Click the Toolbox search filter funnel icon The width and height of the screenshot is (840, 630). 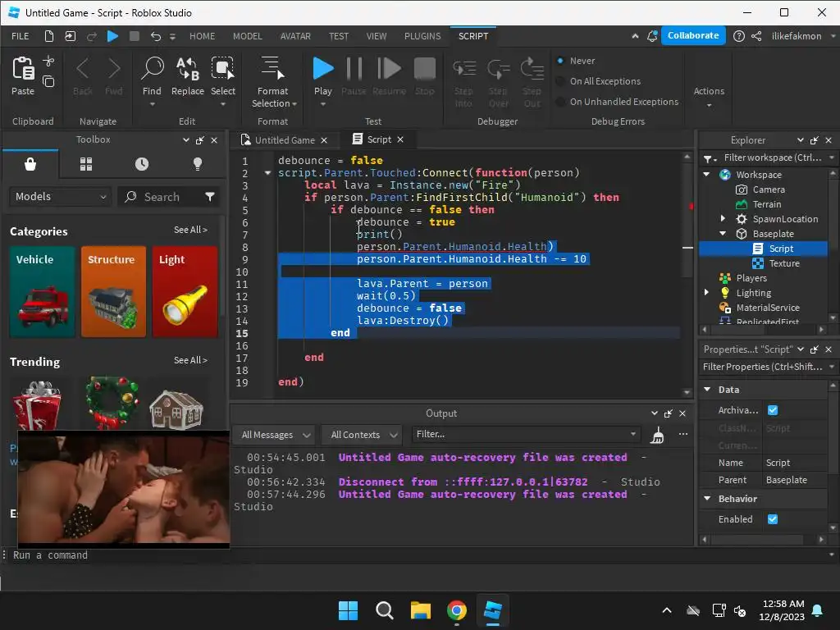(x=210, y=197)
